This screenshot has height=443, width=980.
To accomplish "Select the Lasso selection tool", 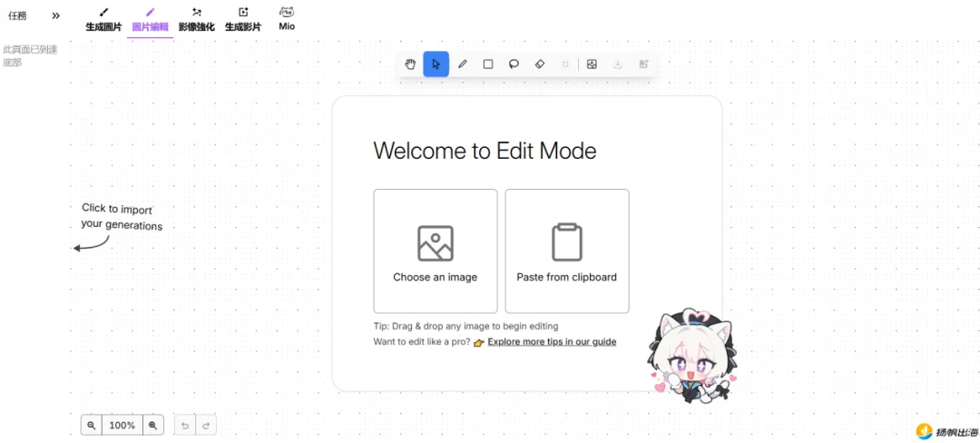I will point(514,64).
